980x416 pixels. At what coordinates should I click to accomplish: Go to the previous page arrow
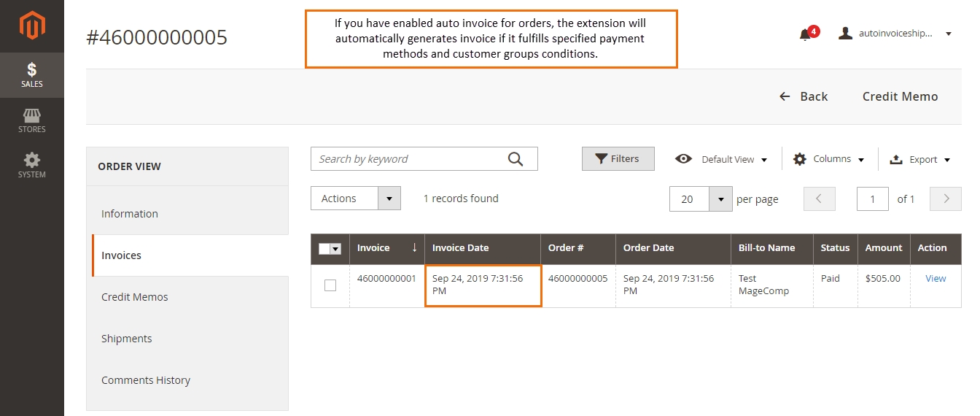(x=819, y=199)
